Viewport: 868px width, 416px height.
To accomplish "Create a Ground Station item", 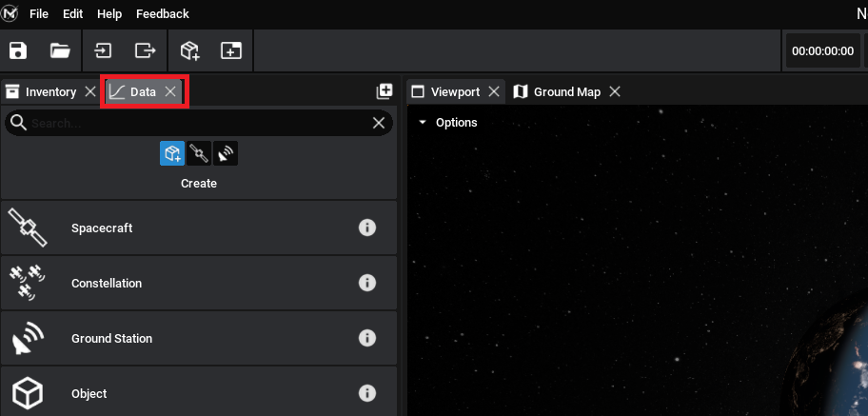I will pos(199,338).
